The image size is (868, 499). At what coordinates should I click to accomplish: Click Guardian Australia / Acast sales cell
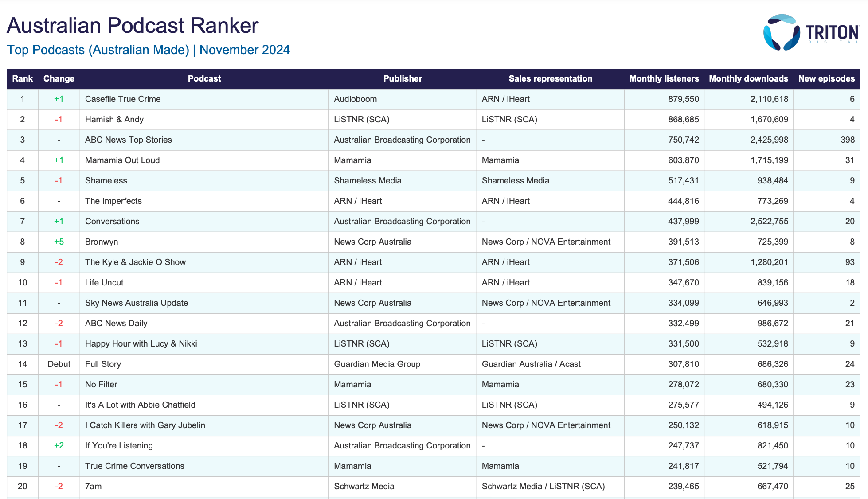[551, 364]
